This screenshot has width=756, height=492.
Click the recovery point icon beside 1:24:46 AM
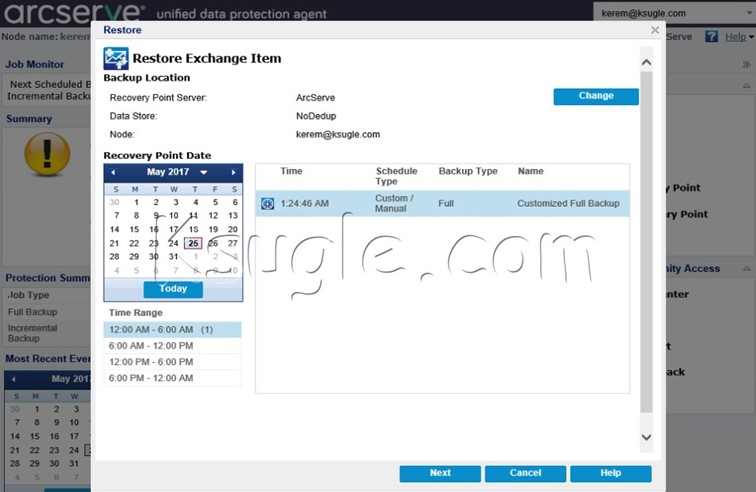pos(267,204)
